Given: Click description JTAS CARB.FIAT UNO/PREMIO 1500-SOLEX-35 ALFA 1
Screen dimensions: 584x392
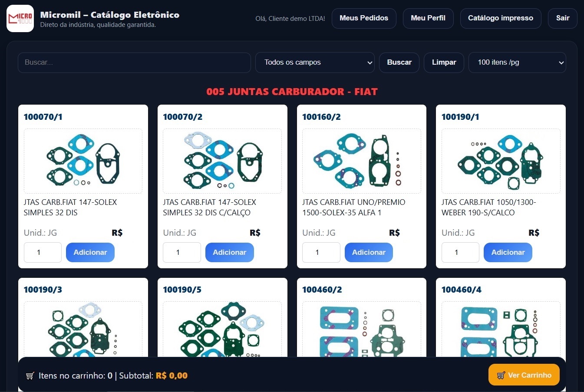Looking at the screenshot, I should (354, 208).
